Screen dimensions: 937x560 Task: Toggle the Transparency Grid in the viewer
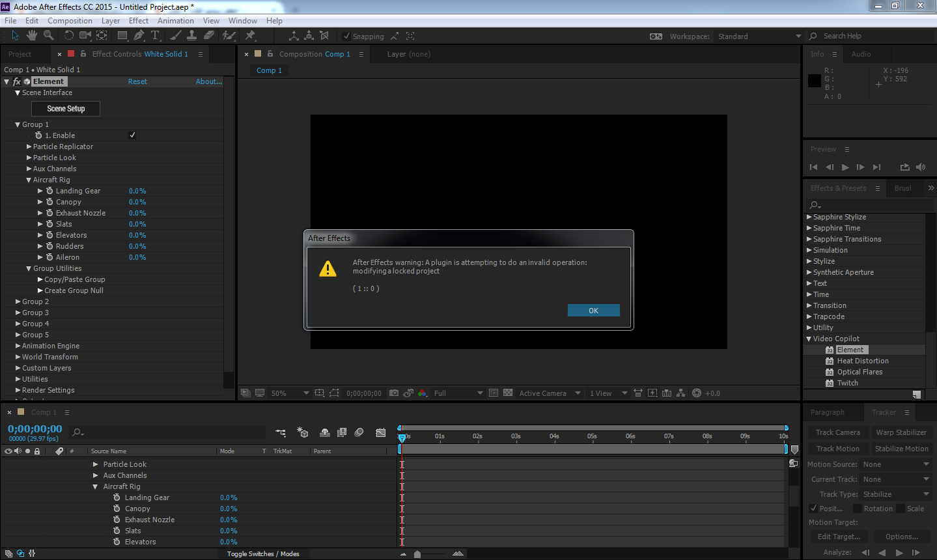point(508,393)
